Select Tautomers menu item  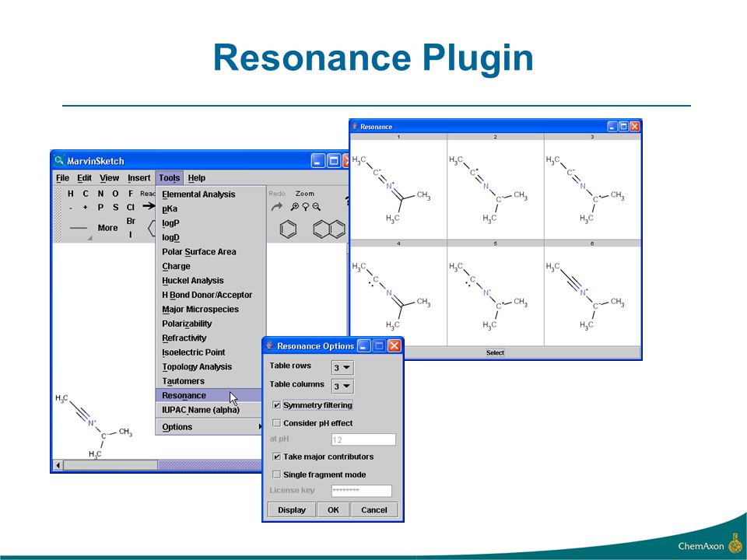click(x=211, y=381)
